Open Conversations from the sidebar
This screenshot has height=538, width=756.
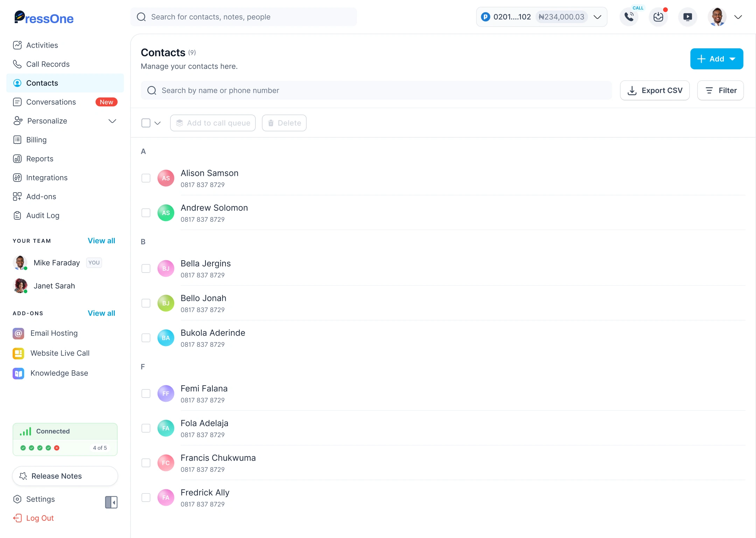click(51, 102)
